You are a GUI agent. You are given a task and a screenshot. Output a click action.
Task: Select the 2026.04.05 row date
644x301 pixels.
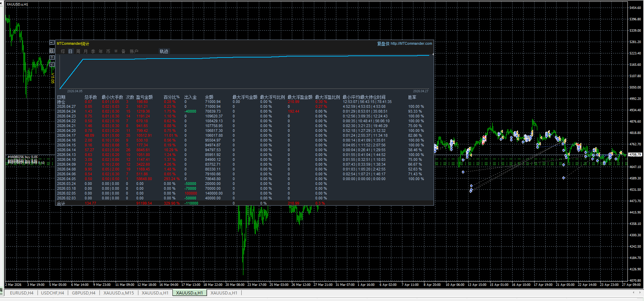66,179
